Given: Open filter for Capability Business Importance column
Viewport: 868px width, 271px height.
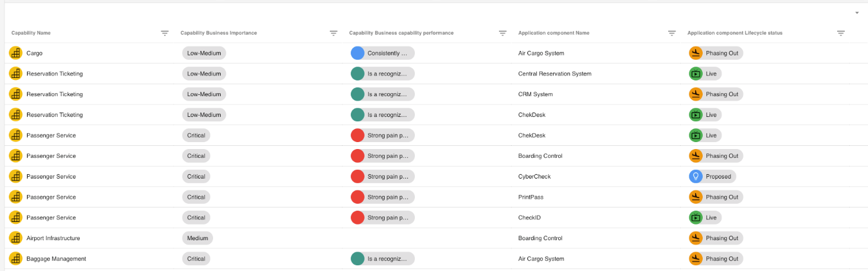Looking at the screenshot, I should (x=334, y=33).
